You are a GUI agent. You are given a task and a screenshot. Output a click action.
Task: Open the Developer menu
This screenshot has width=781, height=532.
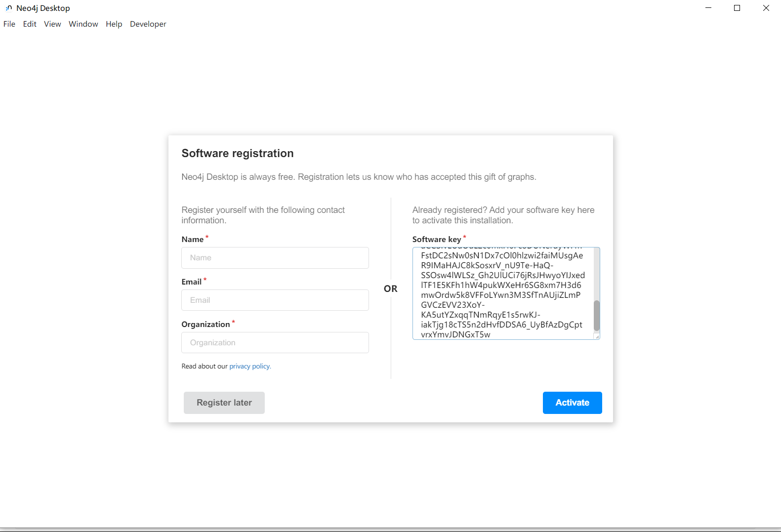[x=148, y=24]
